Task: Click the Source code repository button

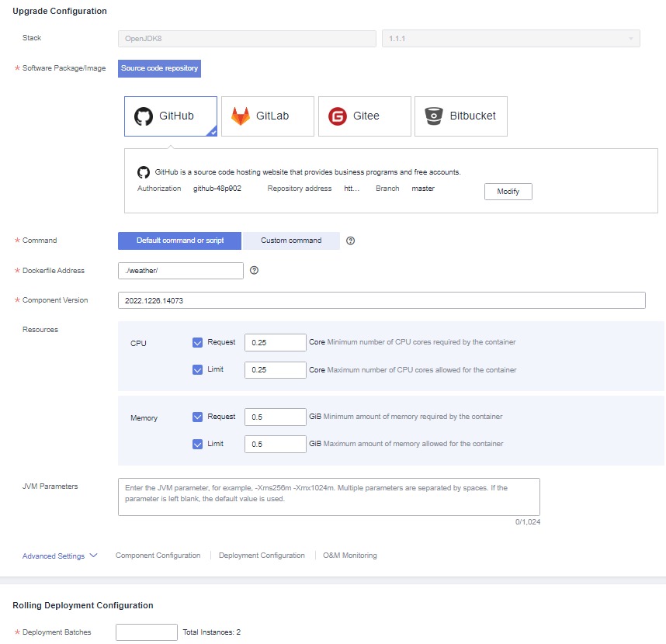Action: point(159,68)
